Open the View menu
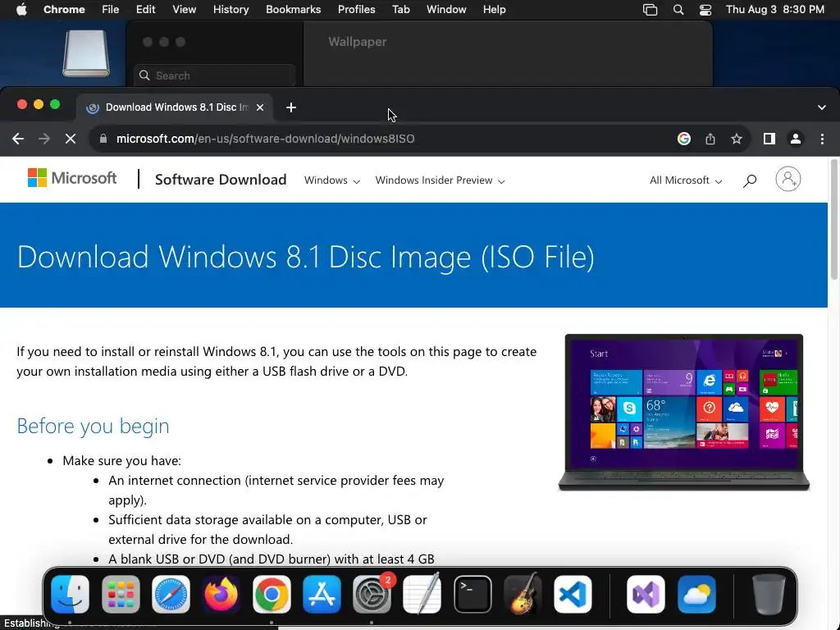 tap(184, 10)
